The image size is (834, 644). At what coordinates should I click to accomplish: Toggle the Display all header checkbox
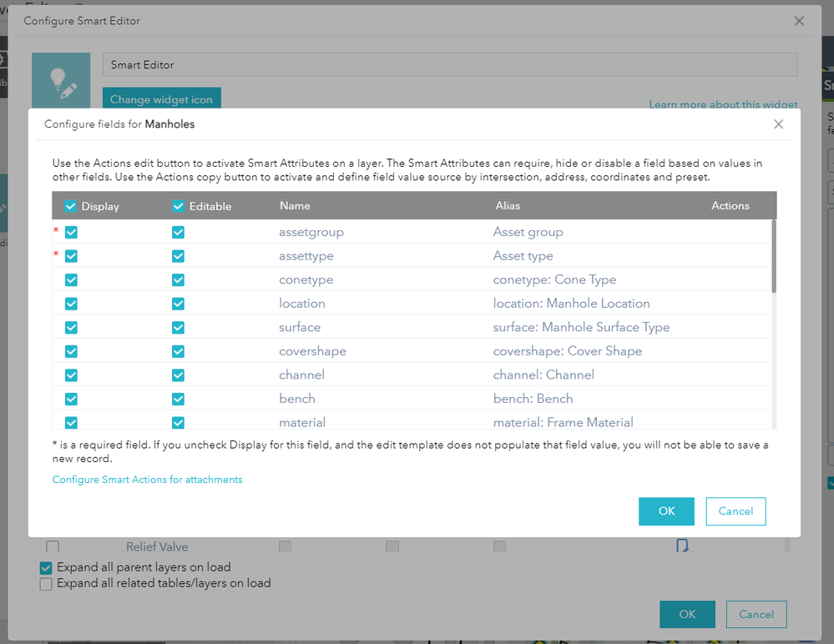71,206
